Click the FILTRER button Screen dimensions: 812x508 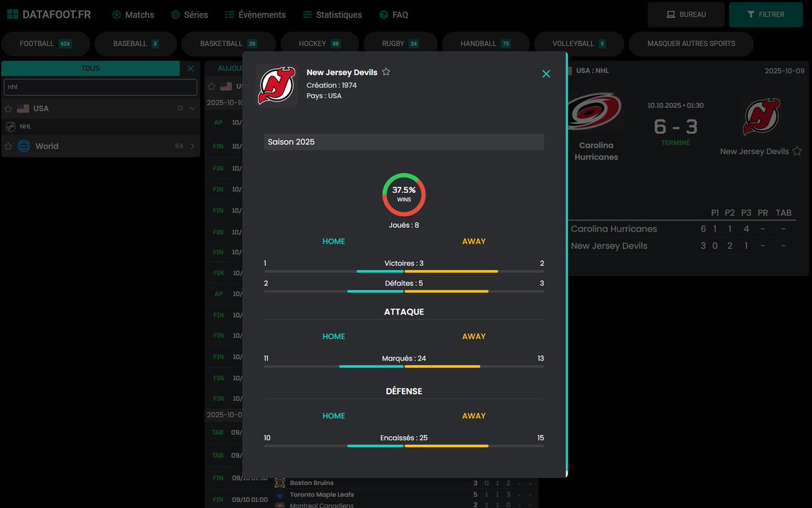pyautogui.click(x=765, y=14)
